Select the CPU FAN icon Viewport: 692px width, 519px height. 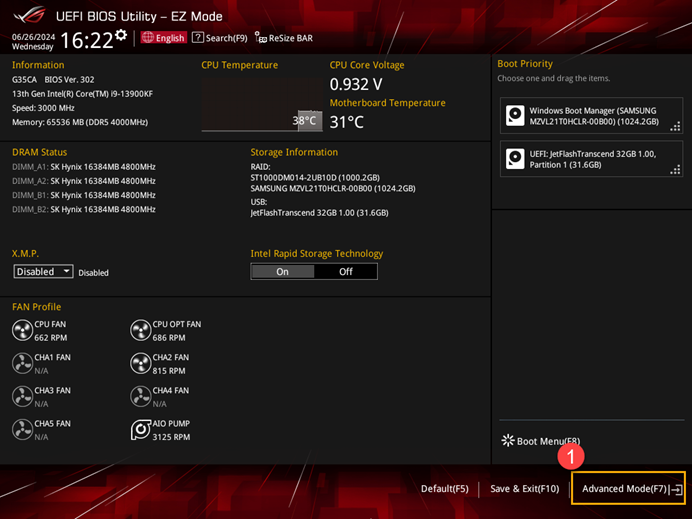[x=22, y=331]
